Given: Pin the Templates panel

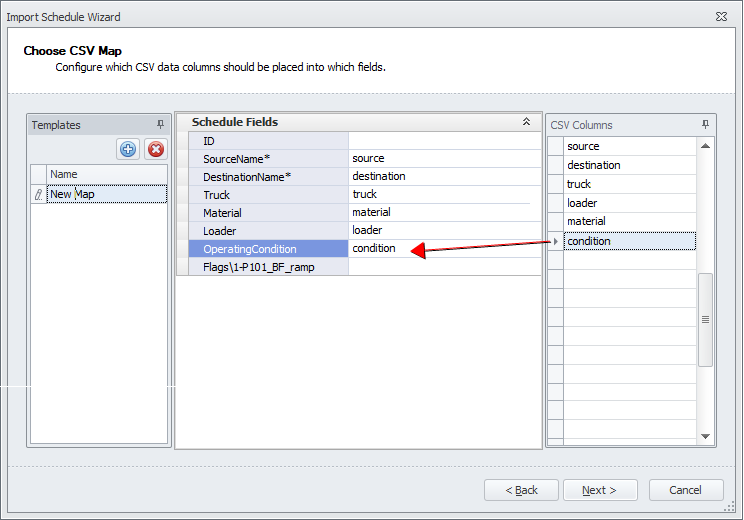Looking at the screenshot, I should point(160,125).
